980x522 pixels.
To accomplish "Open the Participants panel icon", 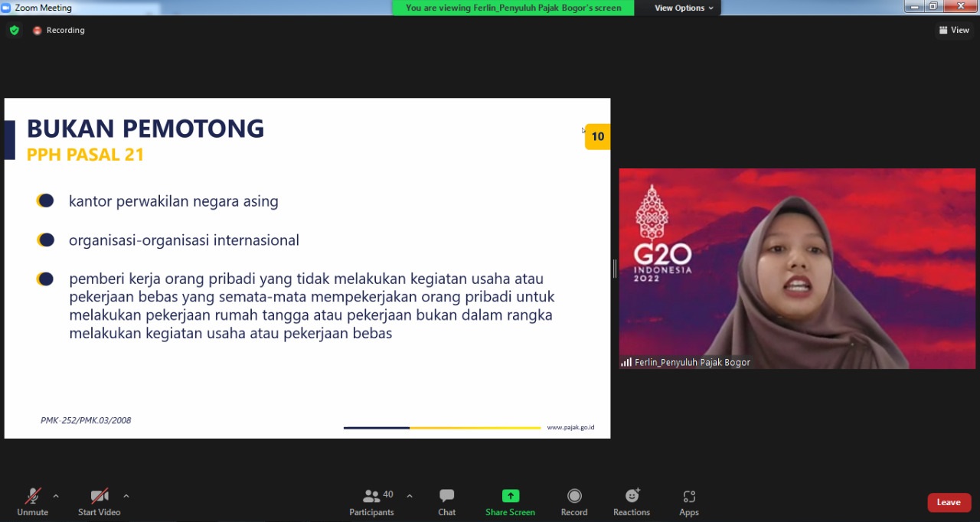I will [372, 496].
